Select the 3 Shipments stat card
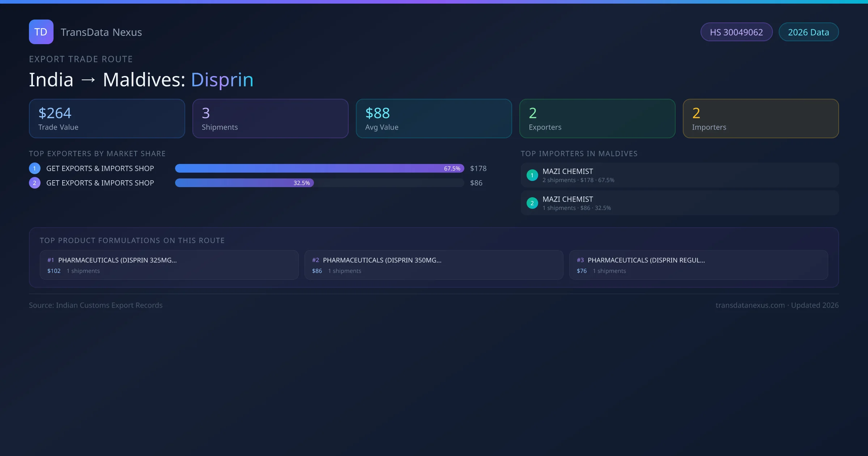 [x=270, y=119]
